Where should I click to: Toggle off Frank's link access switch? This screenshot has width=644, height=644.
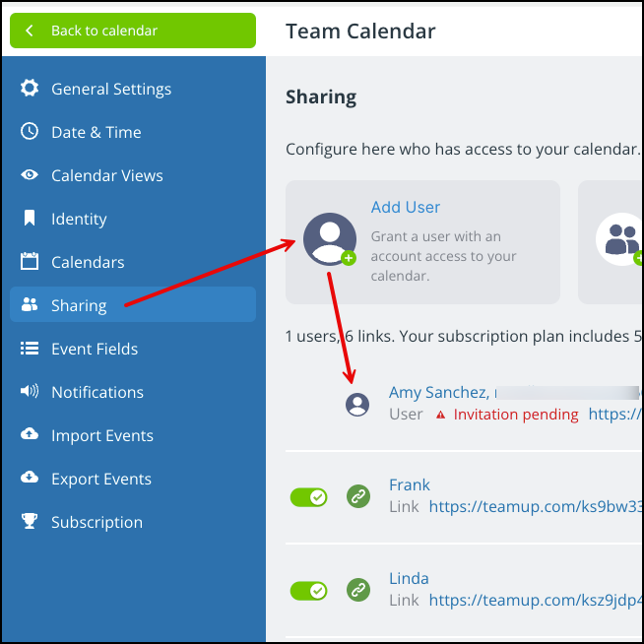click(x=308, y=497)
